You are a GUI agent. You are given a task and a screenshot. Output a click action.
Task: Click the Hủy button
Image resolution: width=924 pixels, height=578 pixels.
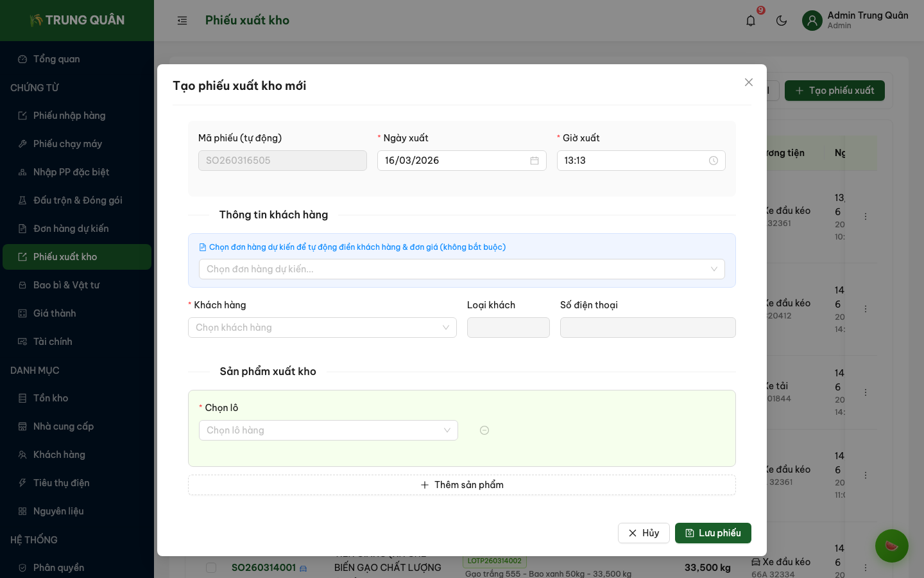coord(644,533)
